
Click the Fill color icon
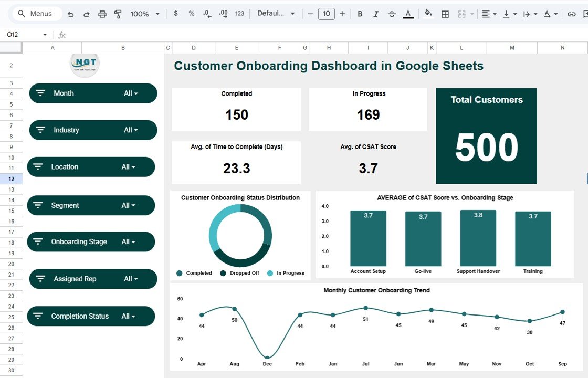tap(428, 14)
